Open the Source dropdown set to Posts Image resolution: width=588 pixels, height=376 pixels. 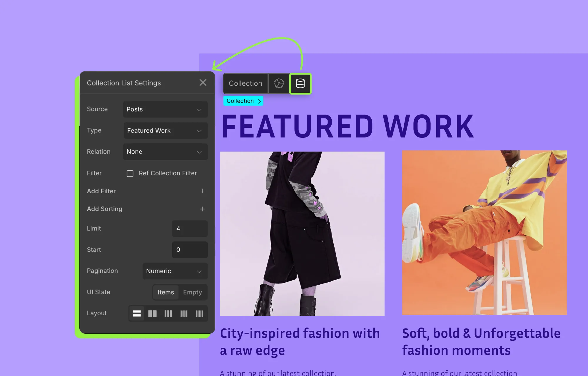point(165,109)
